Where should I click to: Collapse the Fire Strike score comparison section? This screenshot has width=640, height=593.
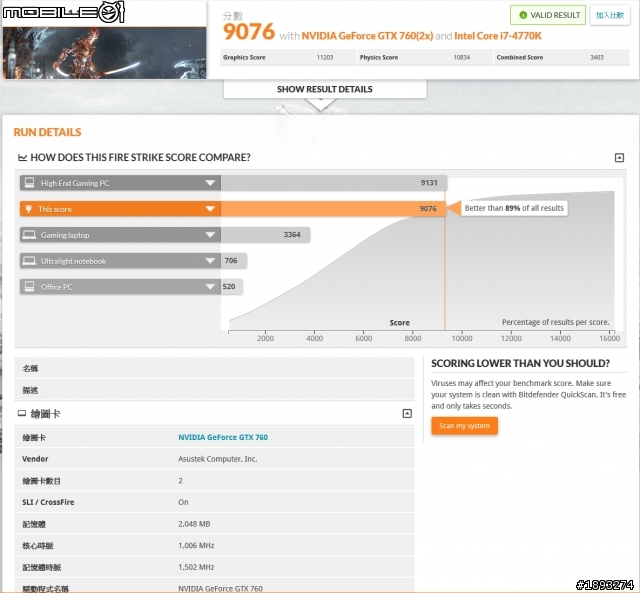pos(619,158)
